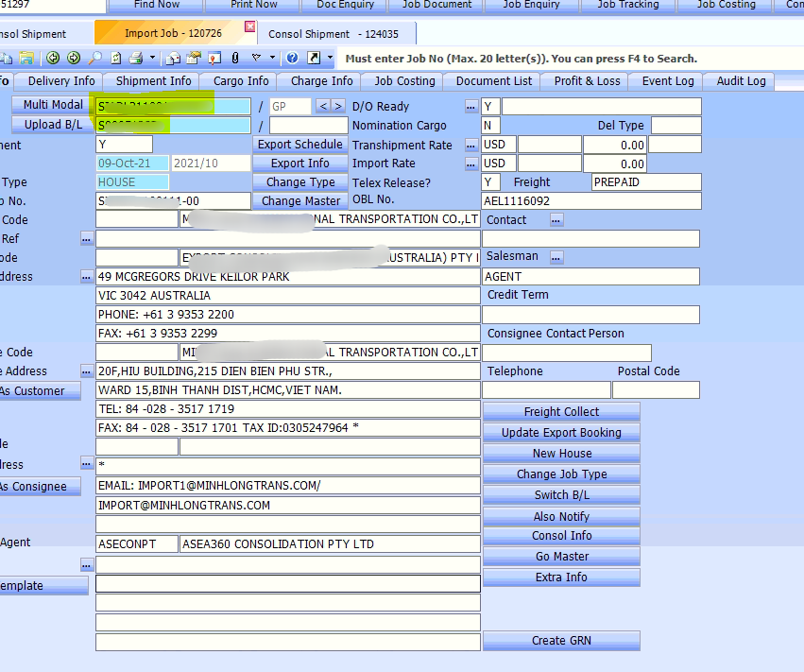
Task: Click the magnifying glass search icon
Action: tap(95, 59)
